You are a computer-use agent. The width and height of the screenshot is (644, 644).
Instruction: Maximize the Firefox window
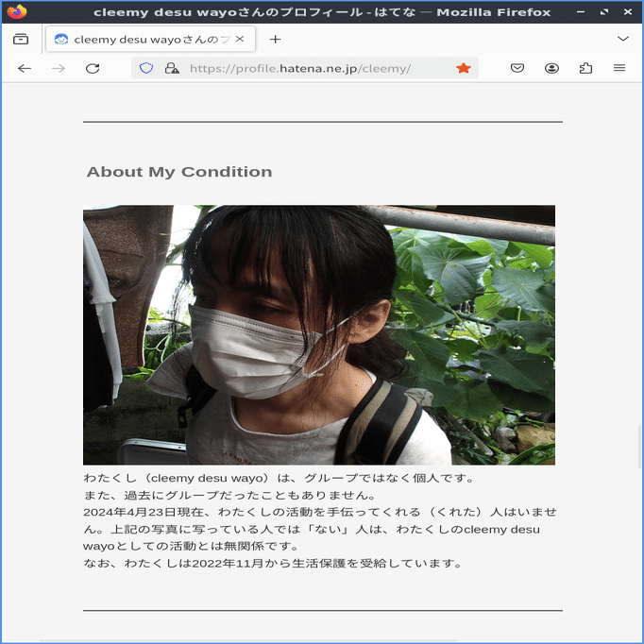pyautogui.click(x=604, y=12)
